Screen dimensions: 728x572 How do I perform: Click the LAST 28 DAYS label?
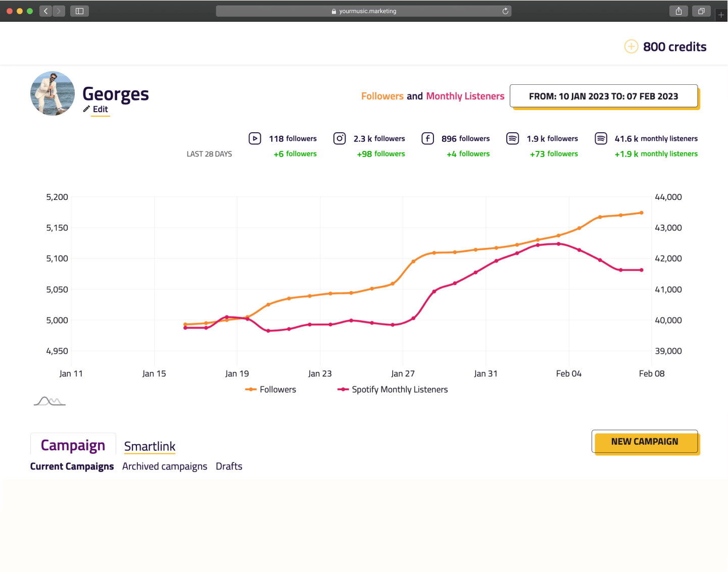click(209, 154)
